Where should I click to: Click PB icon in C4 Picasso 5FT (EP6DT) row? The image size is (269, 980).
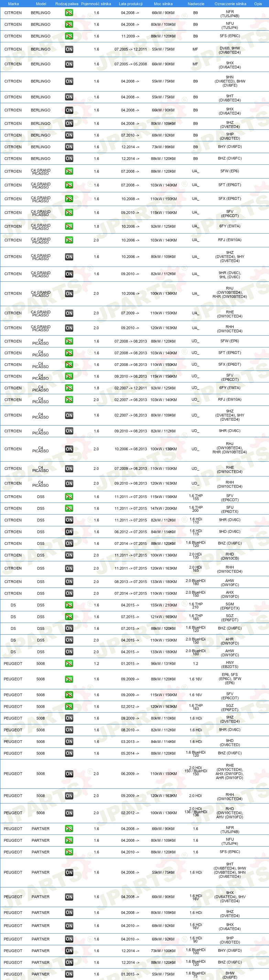69,353
